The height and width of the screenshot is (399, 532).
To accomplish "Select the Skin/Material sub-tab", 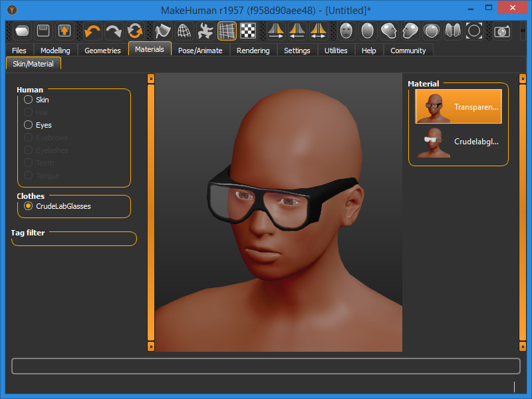I will tap(33, 63).
